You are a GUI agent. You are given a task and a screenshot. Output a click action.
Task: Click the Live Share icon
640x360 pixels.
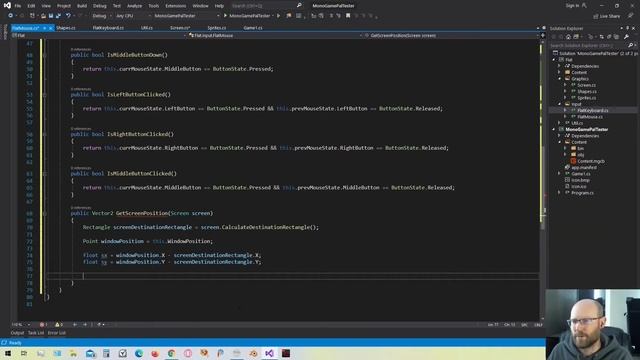[596, 16]
